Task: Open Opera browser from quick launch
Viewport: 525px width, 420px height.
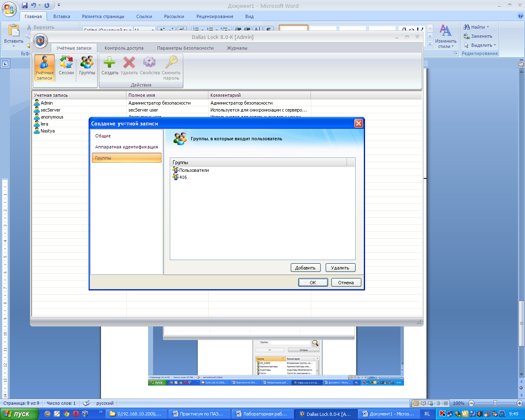Action: pos(76,414)
